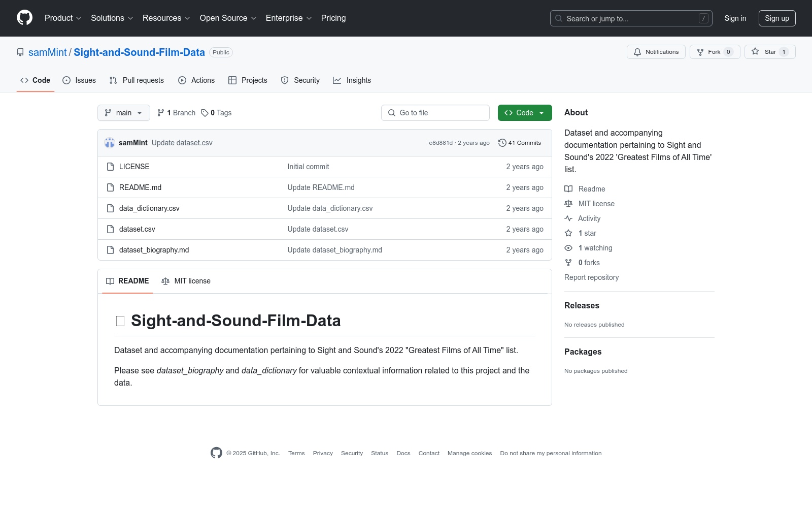Switch to the Issues tab
The height and width of the screenshot is (508, 812).
click(79, 80)
